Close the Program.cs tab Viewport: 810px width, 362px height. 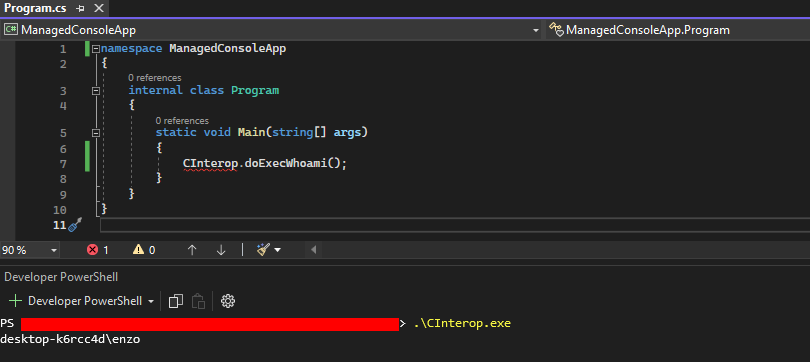(99, 8)
